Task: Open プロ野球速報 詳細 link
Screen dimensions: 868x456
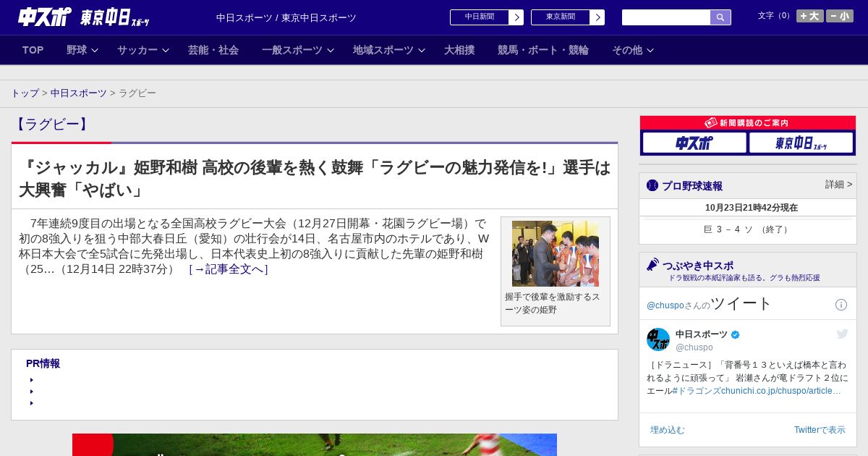Action: pyautogui.click(x=838, y=185)
